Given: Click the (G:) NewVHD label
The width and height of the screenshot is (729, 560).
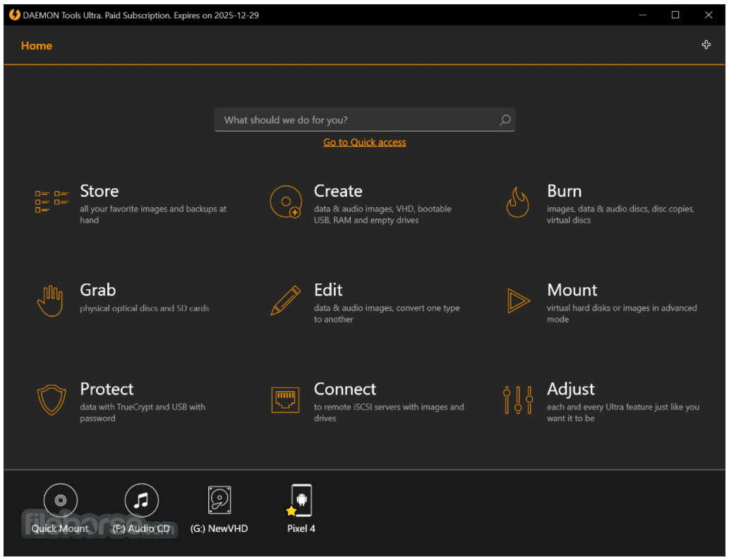Looking at the screenshot, I should tap(219, 528).
